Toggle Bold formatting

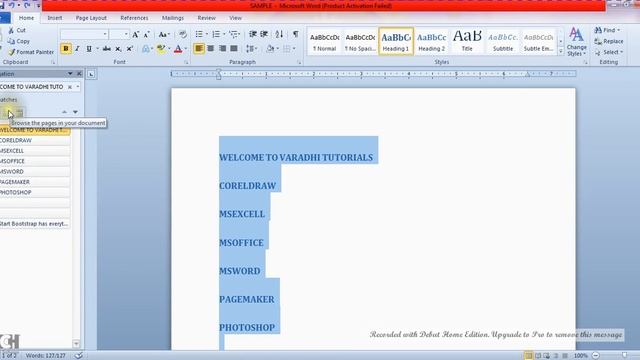[65, 49]
